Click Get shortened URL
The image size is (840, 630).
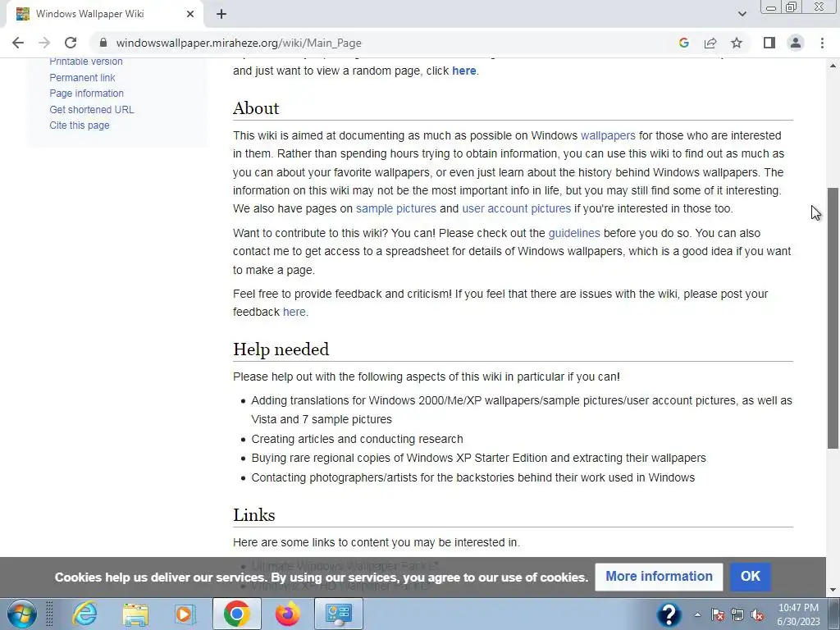[x=92, y=109]
